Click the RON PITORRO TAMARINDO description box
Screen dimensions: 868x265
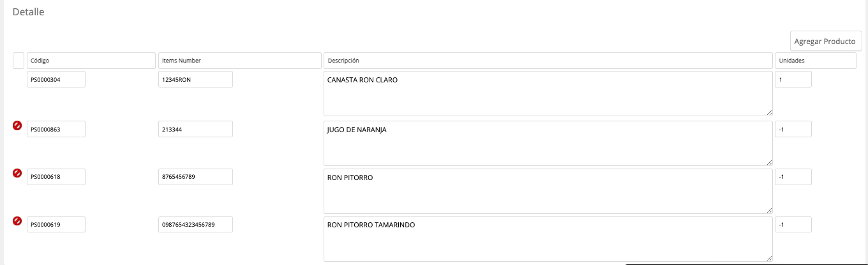click(548, 239)
